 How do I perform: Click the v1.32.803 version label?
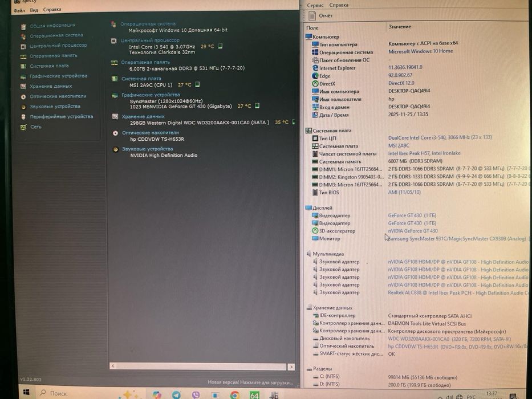tap(31, 379)
